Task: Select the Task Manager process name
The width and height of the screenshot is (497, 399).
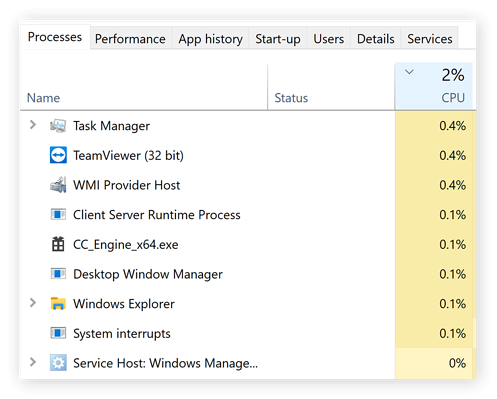Action: (x=111, y=126)
